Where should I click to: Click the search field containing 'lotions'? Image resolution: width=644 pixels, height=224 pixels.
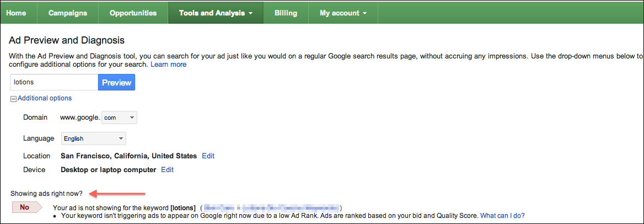click(x=54, y=82)
